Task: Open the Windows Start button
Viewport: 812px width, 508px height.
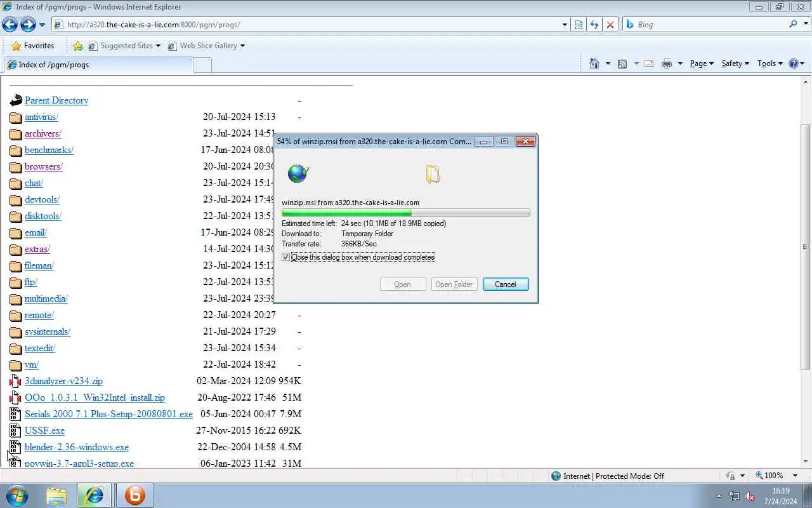Action: (16, 495)
